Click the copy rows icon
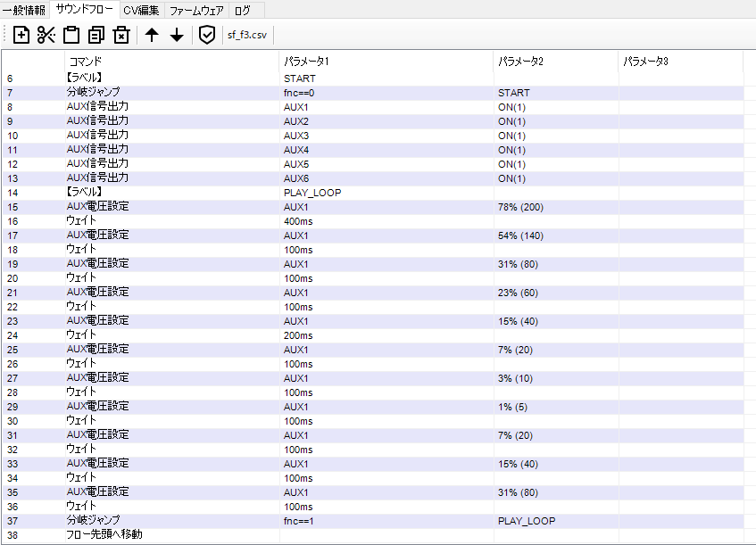756x545 pixels. point(96,35)
